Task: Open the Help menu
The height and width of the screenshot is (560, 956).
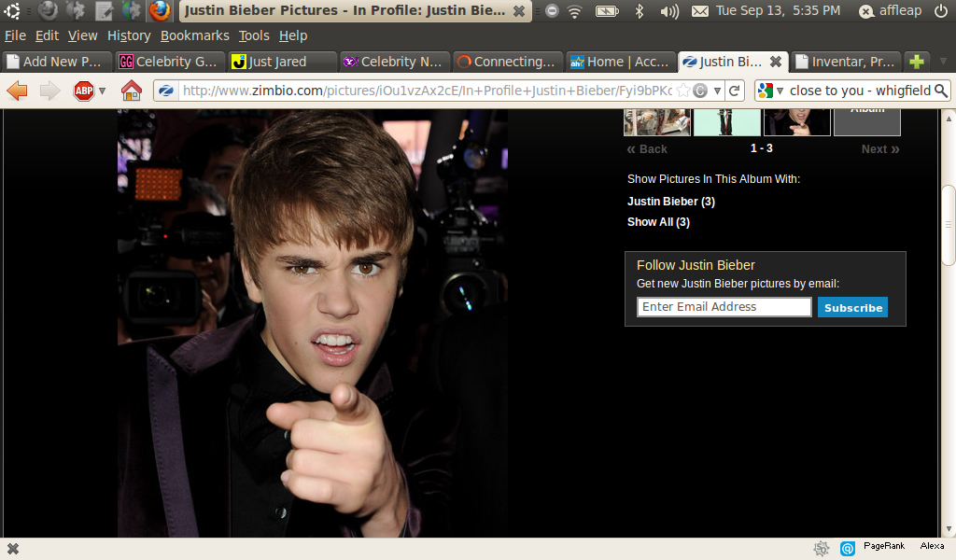Action: tap(292, 36)
